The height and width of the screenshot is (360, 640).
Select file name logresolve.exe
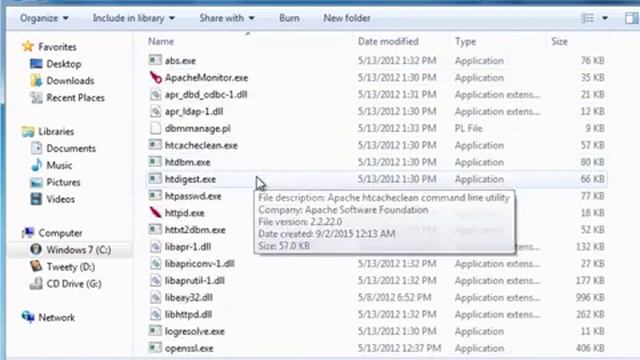pos(195,331)
